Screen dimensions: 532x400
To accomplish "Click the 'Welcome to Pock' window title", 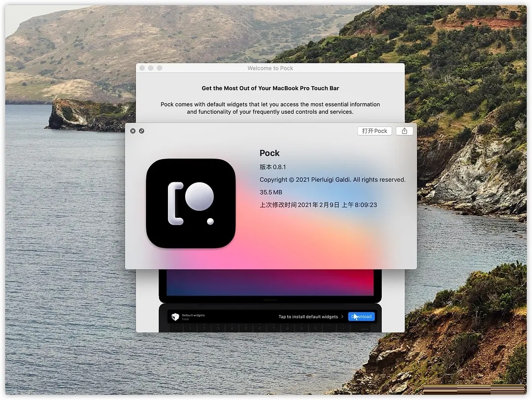I will [270, 68].
